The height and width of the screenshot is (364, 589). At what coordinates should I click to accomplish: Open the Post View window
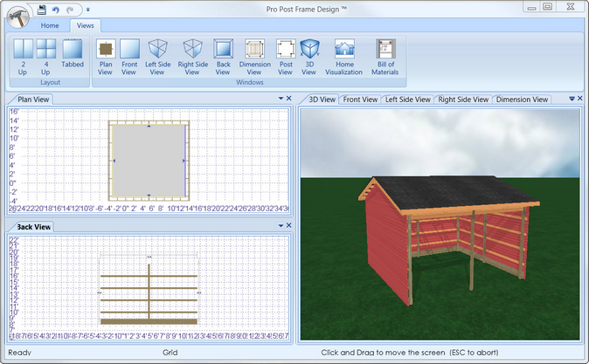click(286, 57)
